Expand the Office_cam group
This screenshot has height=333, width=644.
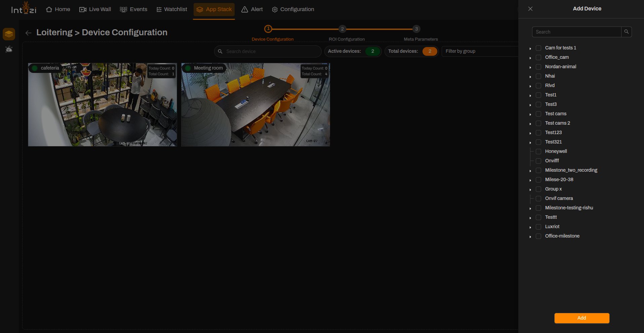click(530, 58)
